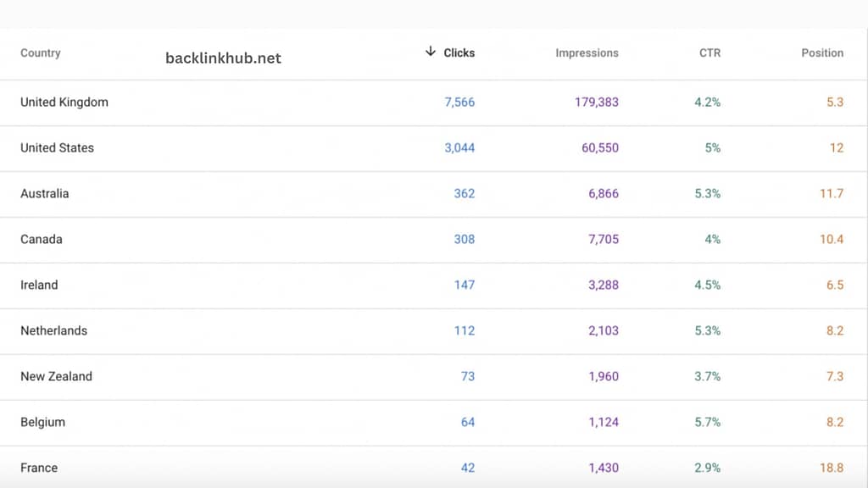Sort results by the Position column
This screenshot has width=868, height=488.
tap(821, 53)
